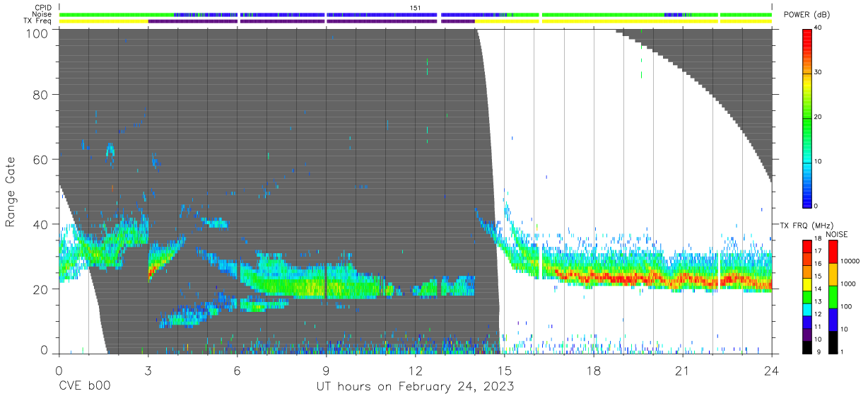Click the "Range Gate" y-axis title
Viewport: 868px width, 401px height.
pos(11,191)
